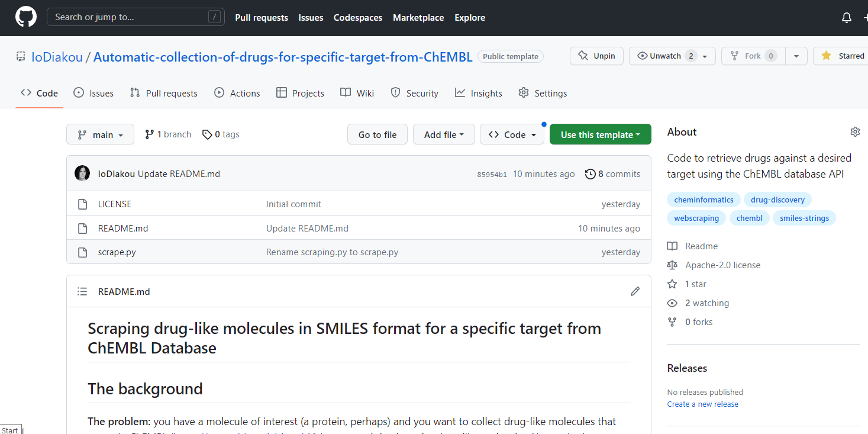This screenshot has height=434, width=868.
Task: Expand the Code clone dropdown
Action: click(x=512, y=134)
